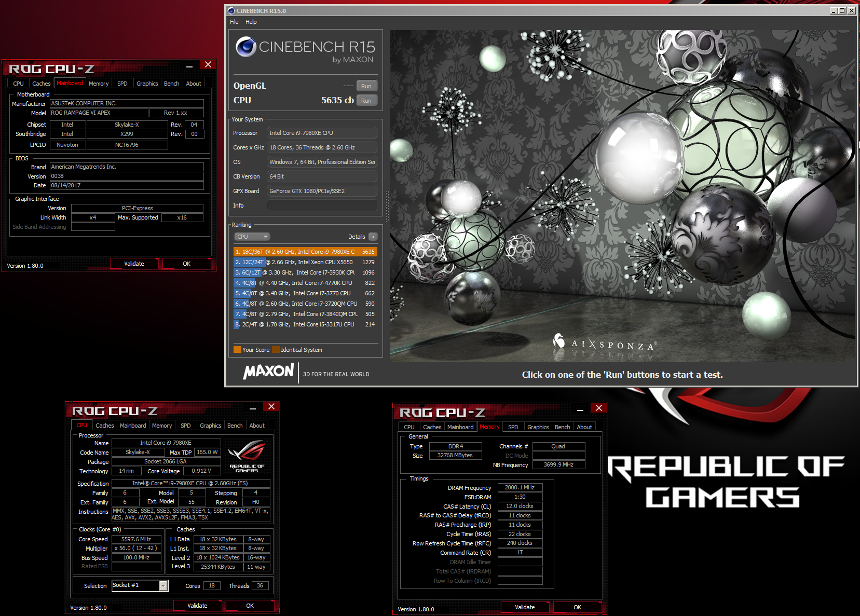Close the CPU-Z Mainboard window
This screenshot has height=616, width=860.
208,64
